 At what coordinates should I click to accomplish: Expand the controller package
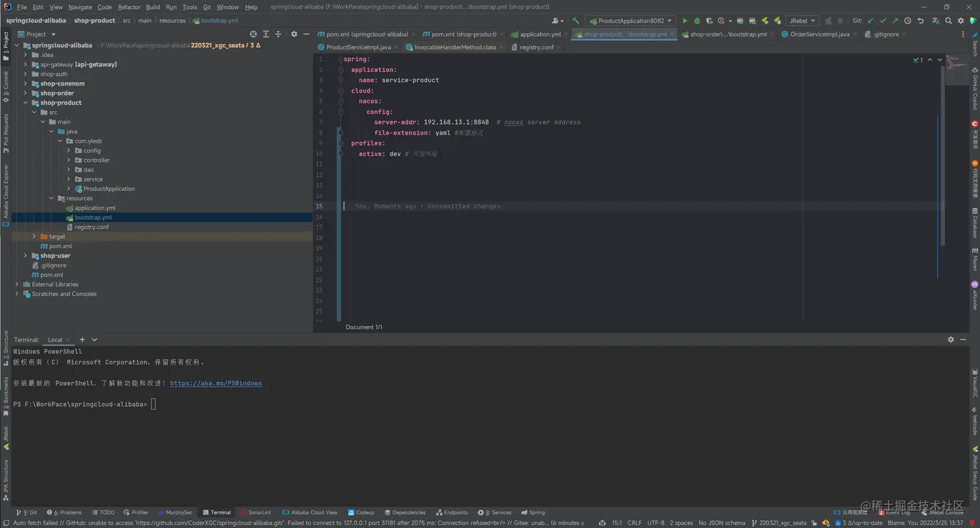(x=69, y=160)
